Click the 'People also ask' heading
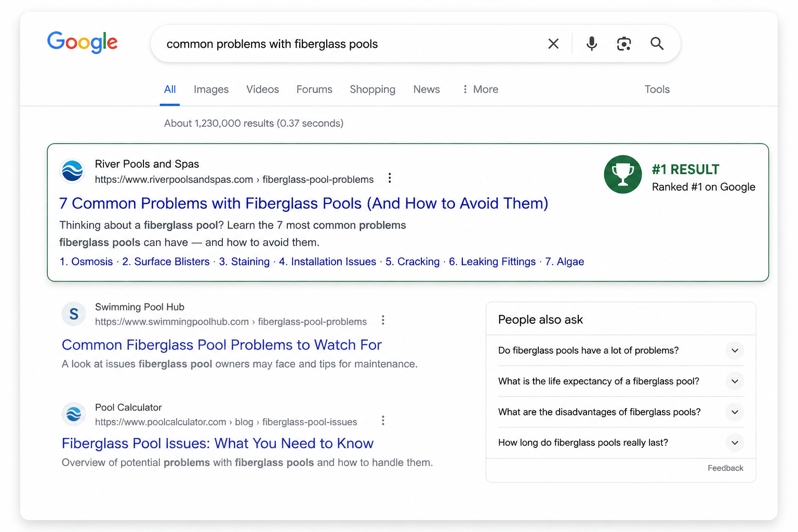The width and height of the screenshot is (798, 532). pos(540,320)
